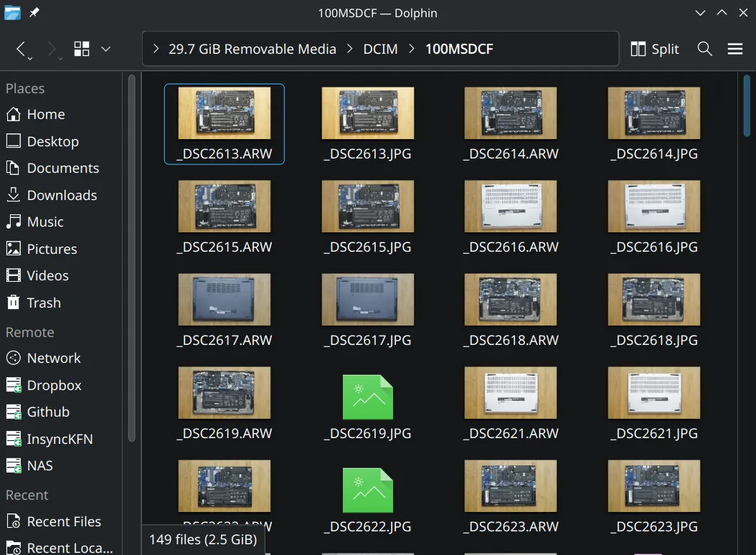Select file _DSC2621.ARW
756x555 pixels.
click(511, 403)
